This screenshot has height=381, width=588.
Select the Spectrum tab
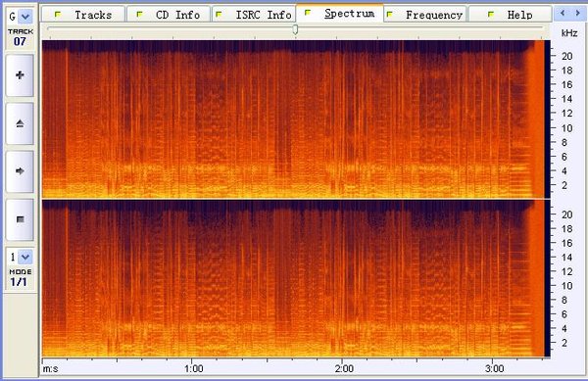(x=340, y=13)
